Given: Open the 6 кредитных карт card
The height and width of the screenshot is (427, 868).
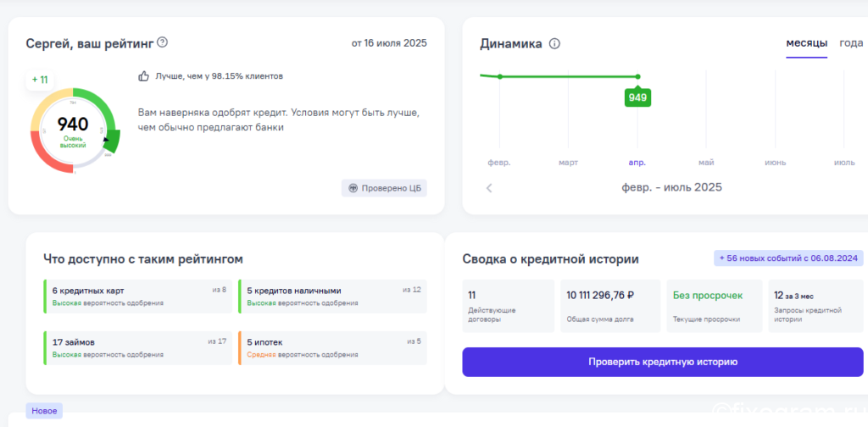Looking at the screenshot, I should [138, 297].
